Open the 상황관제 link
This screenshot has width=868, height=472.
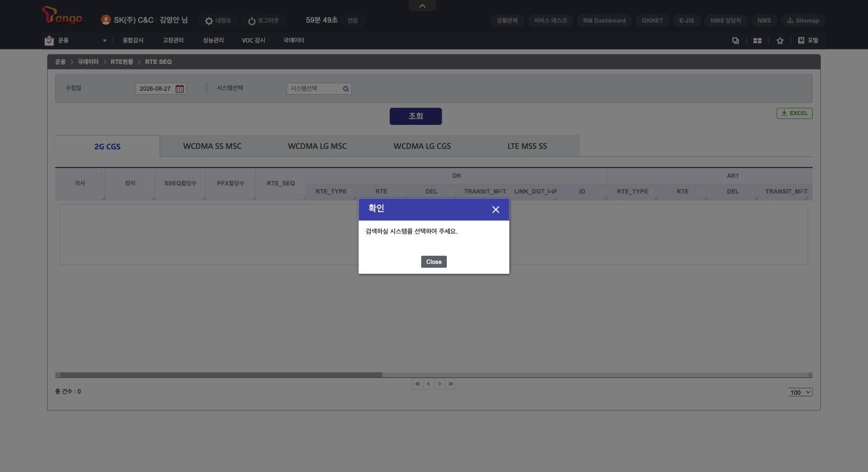pos(507,20)
